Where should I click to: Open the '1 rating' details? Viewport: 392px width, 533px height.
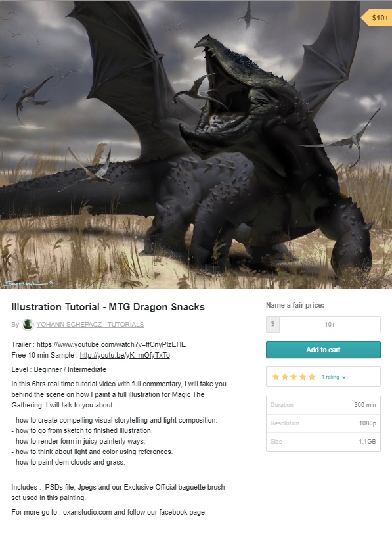(330, 377)
